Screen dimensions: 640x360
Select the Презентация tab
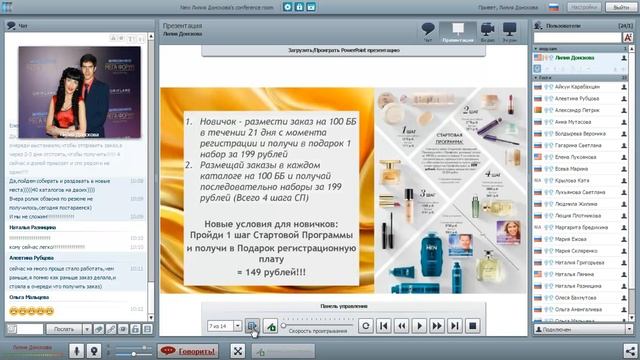click(458, 32)
